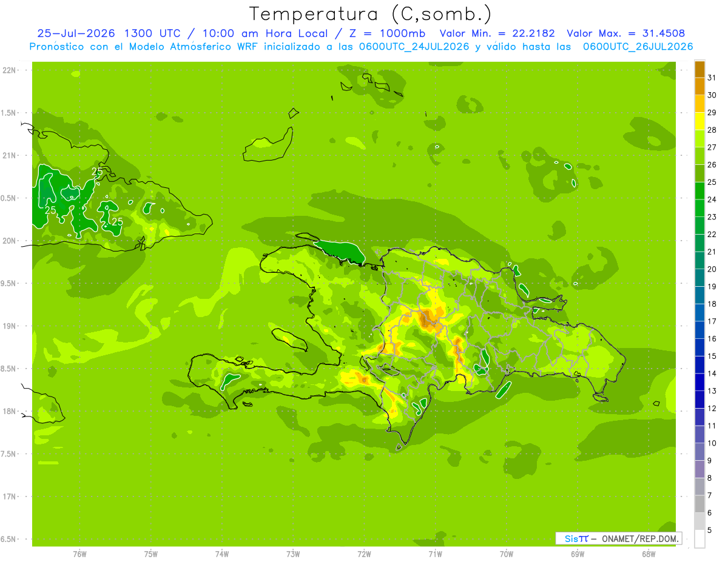Viewport: 728px width, 562px height.
Task: Click the '10:00 am Hora Local' text
Action: coord(264,33)
